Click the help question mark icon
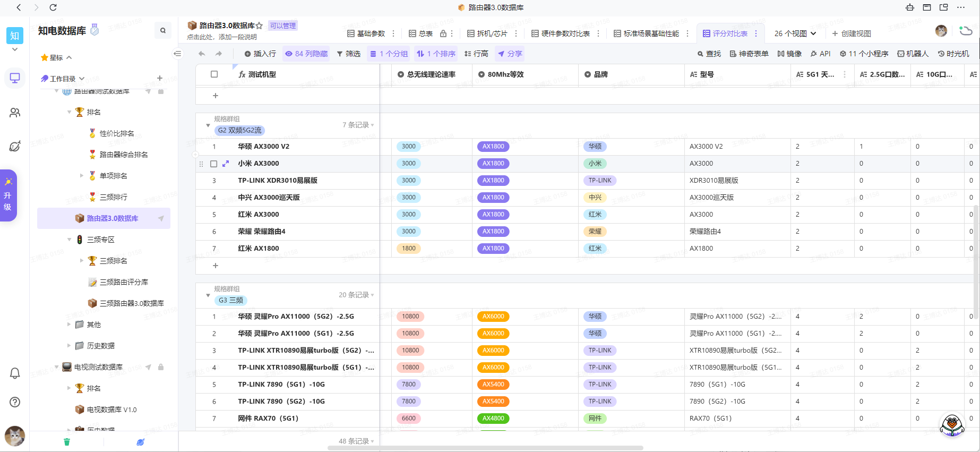Screen dimensions: 980x452 click(15, 402)
